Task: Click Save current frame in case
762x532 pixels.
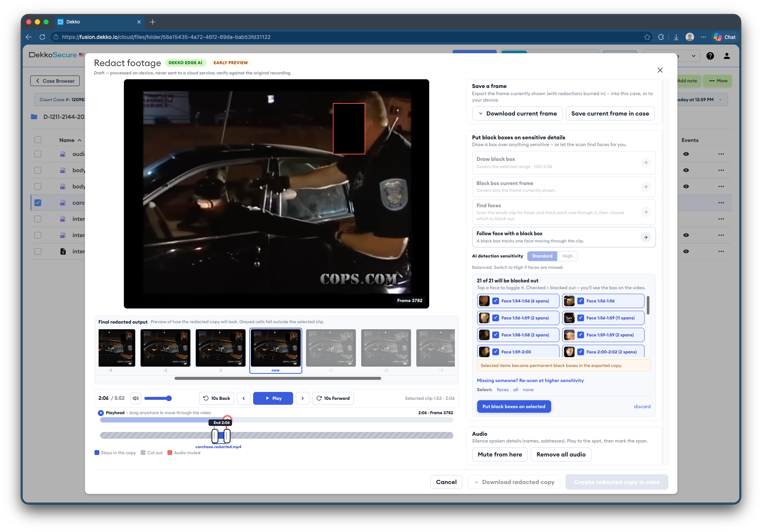Action: coord(610,114)
